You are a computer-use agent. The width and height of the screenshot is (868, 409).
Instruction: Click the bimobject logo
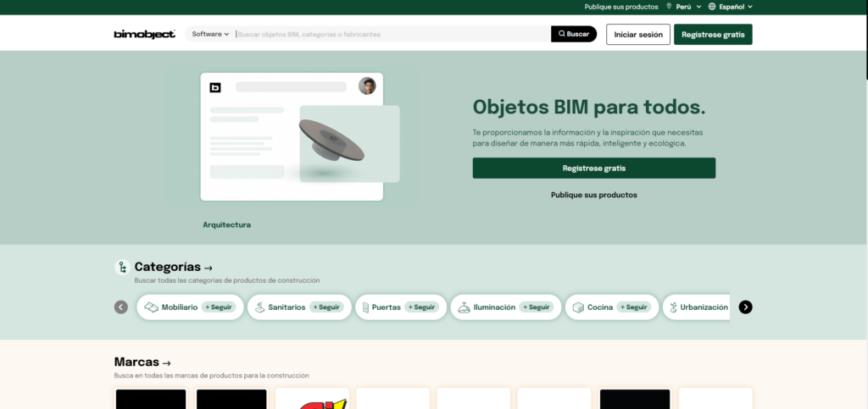(144, 34)
